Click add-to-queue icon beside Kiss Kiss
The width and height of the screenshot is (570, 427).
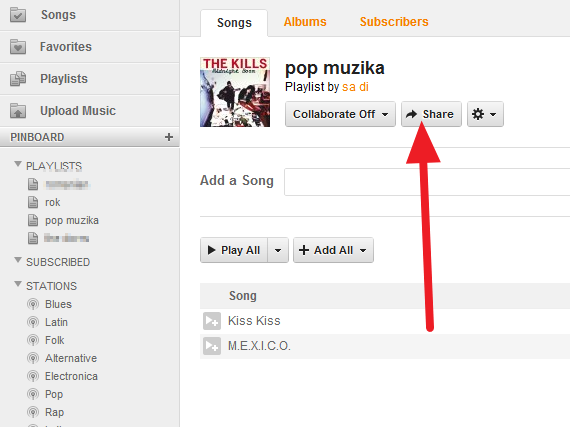coord(212,321)
